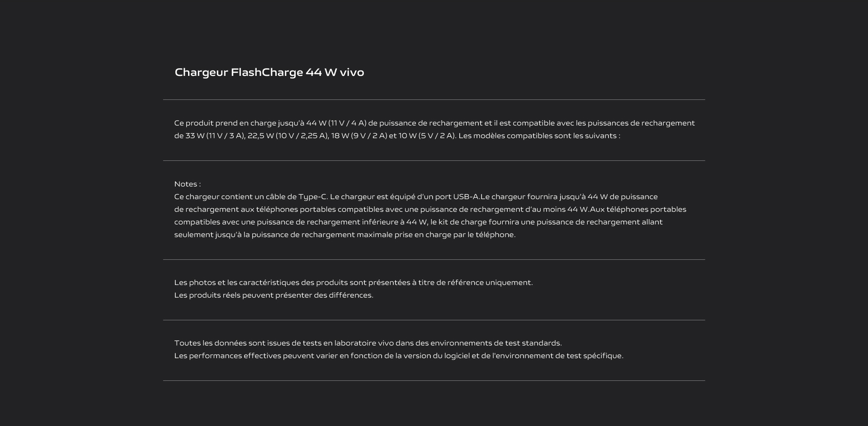Click the line 'Les photos et les caractéristiques des produits'
This screenshot has height=426, width=868.
pos(354,282)
